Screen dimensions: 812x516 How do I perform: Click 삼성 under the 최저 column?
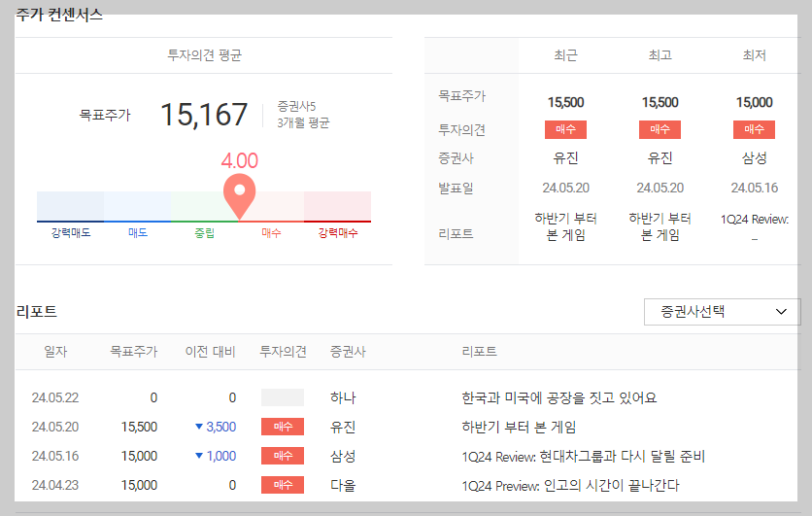pyautogui.click(x=754, y=158)
